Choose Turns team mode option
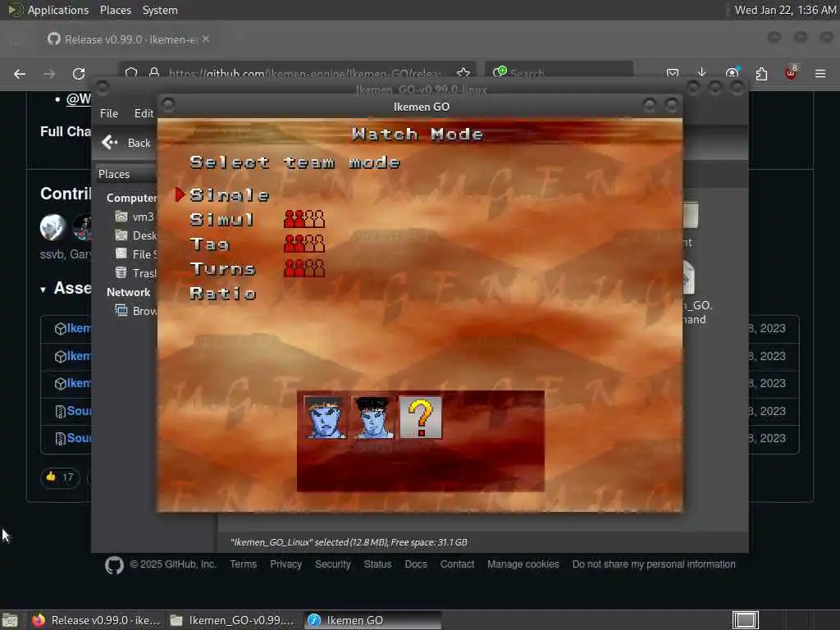The width and height of the screenshot is (840, 630). (x=222, y=268)
